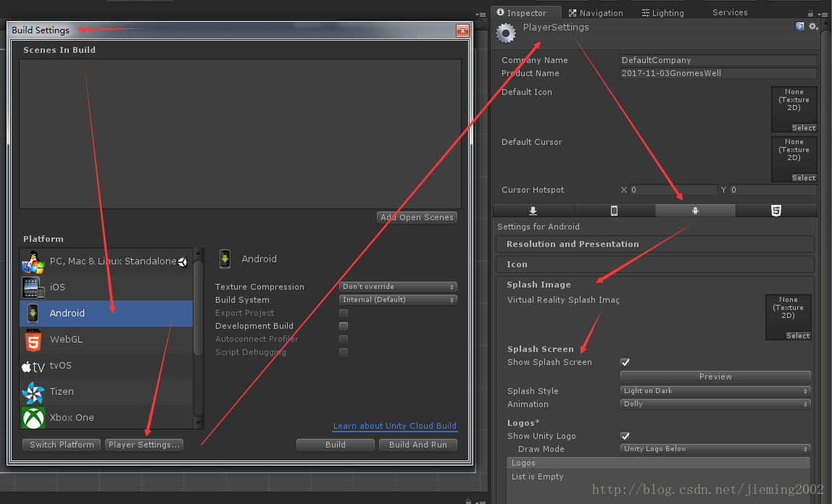Select PC, Mac & Linux Standalone row
This screenshot has height=504, width=832.
pyautogui.click(x=106, y=261)
